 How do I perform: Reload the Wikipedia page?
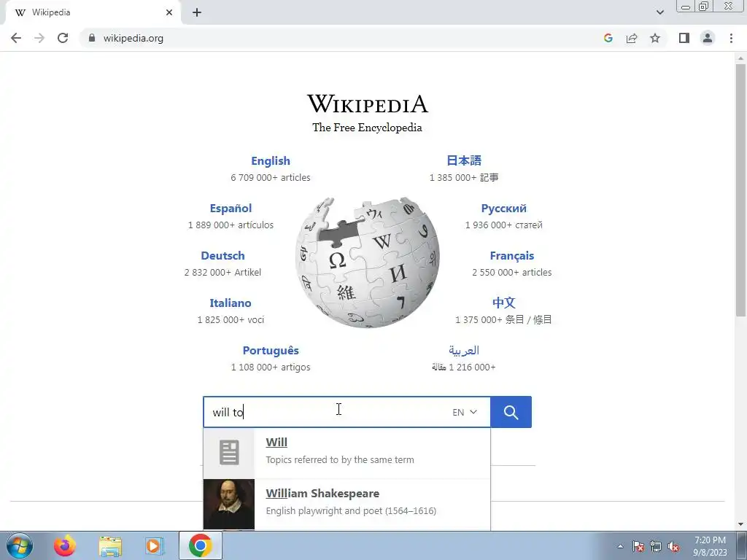63,38
